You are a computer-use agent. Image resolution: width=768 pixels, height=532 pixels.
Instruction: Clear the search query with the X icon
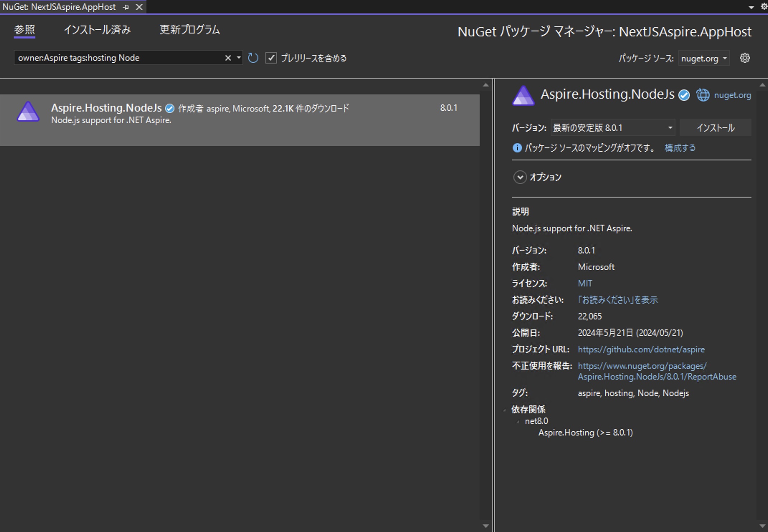pyautogui.click(x=228, y=57)
